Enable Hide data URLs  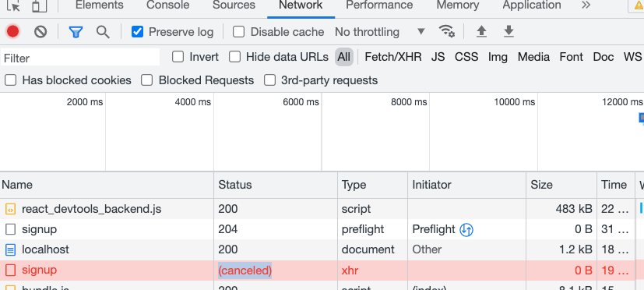tap(234, 57)
